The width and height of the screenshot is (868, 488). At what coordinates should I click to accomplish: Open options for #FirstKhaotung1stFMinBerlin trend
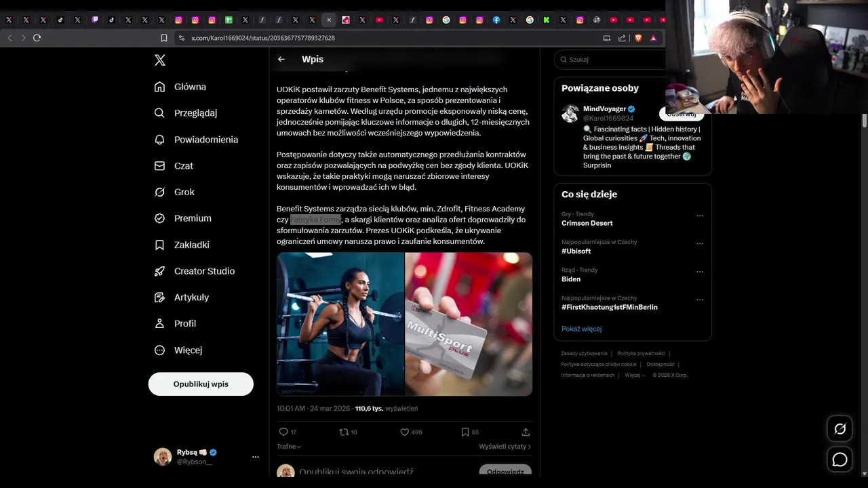pos(700,300)
